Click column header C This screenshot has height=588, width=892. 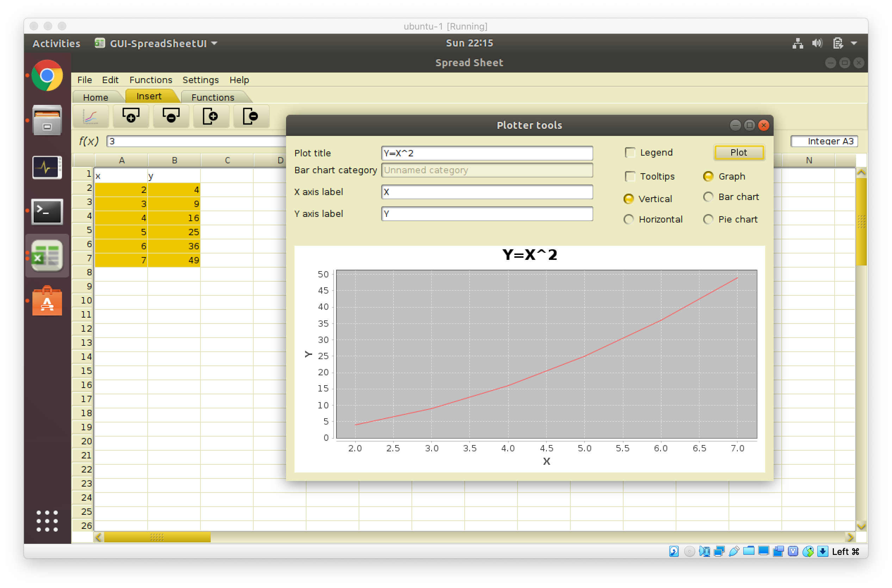[227, 160]
